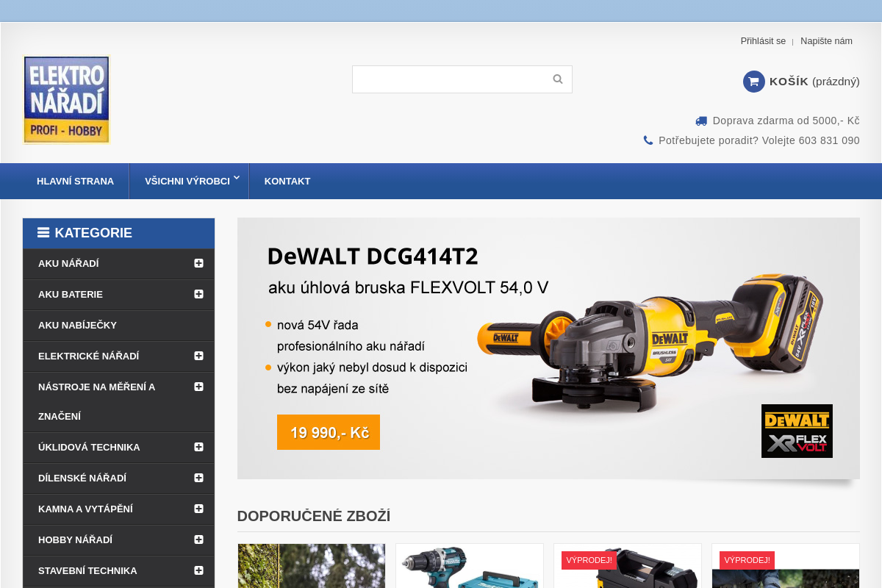Expand the Úklidová technika category
Image resolution: width=882 pixels, height=588 pixels.
198,447
